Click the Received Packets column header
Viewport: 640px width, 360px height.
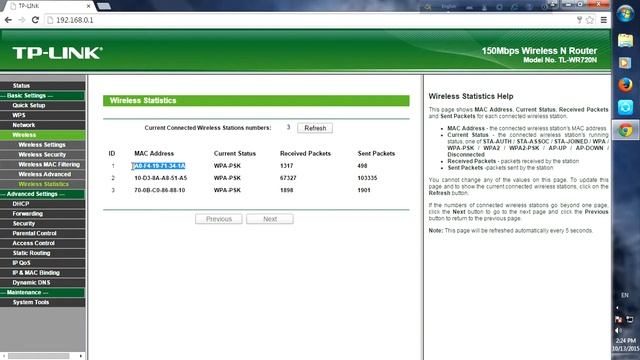coord(305,153)
